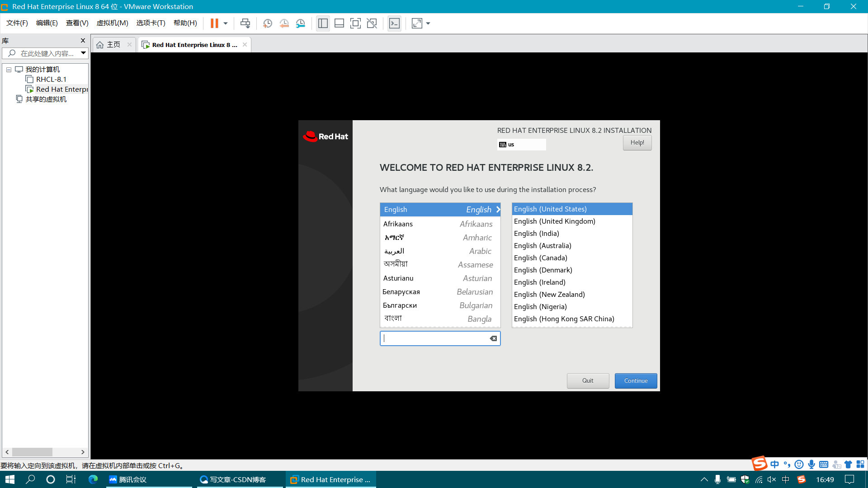The width and height of the screenshot is (868, 488).
Task: Click the Red Hat logo icon
Action: 309,136
